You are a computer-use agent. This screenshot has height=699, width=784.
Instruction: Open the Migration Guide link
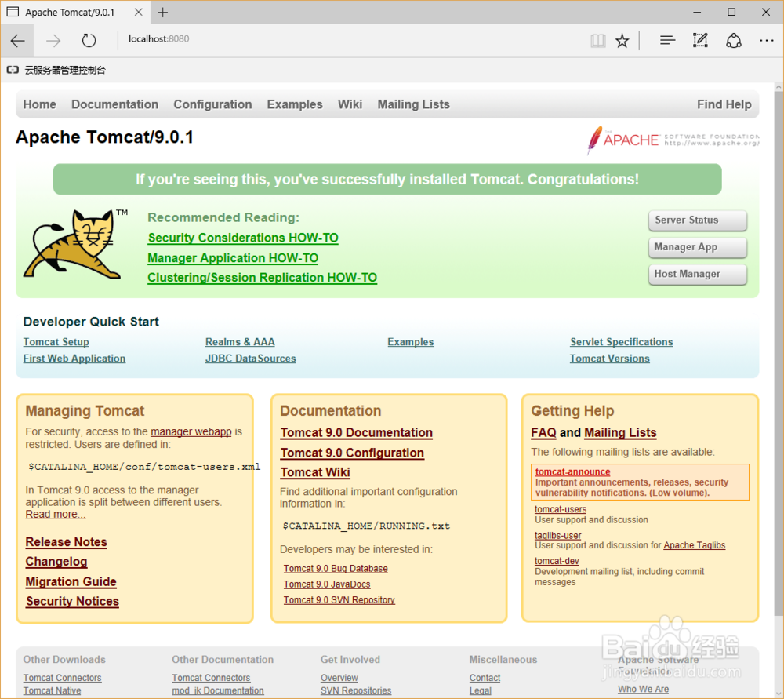tap(71, 581)
